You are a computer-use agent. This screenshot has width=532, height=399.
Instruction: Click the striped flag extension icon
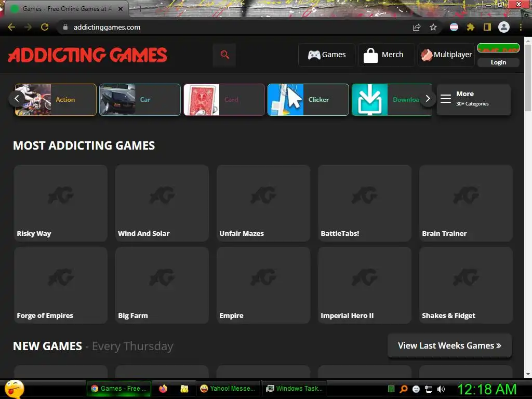454,27
